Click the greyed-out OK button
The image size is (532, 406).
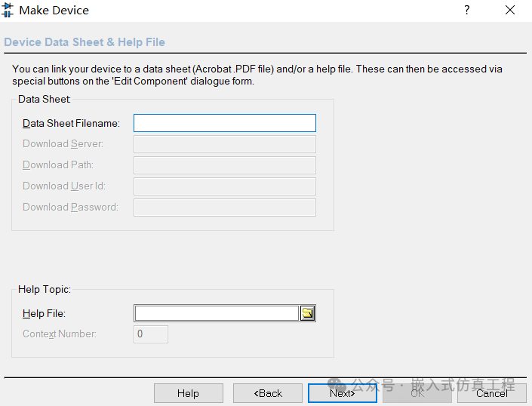pos(417,393)
